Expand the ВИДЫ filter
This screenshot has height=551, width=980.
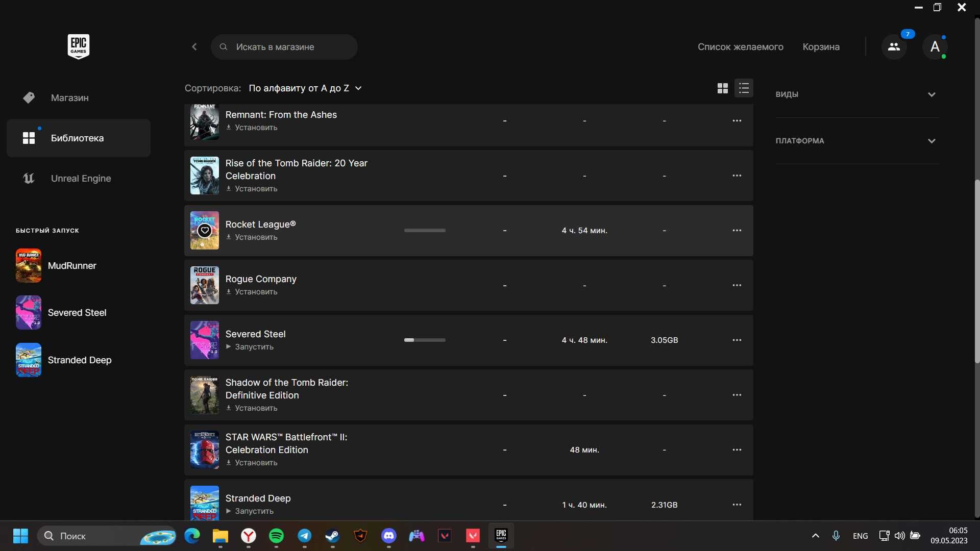[857, 94]
